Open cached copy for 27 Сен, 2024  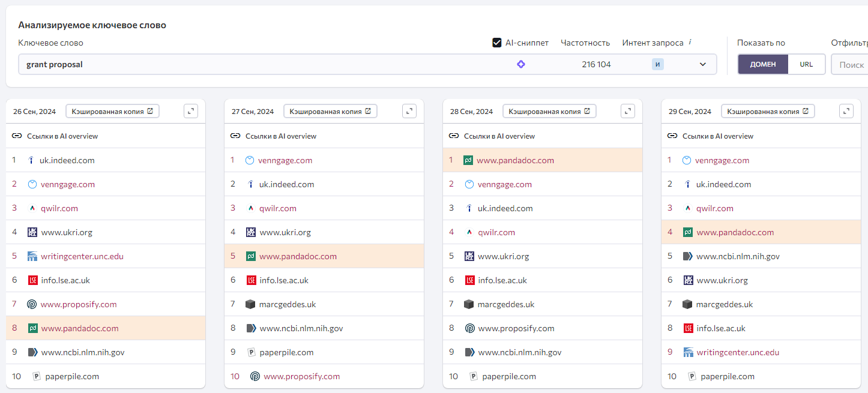pos(330,111)
